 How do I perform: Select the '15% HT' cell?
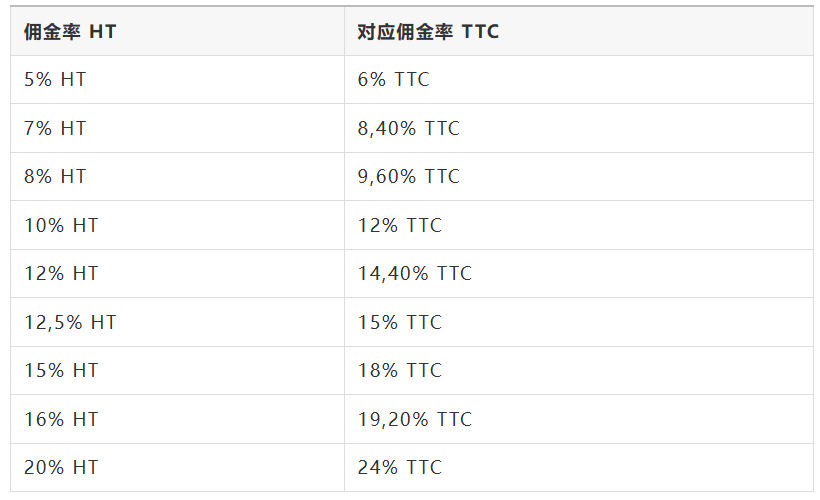click(x=61, y=370)
